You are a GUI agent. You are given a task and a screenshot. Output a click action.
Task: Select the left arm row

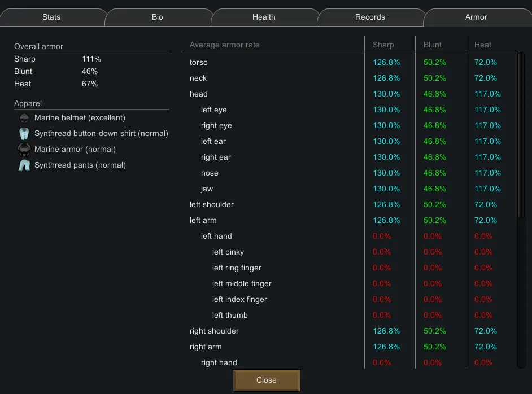[203, 221]
